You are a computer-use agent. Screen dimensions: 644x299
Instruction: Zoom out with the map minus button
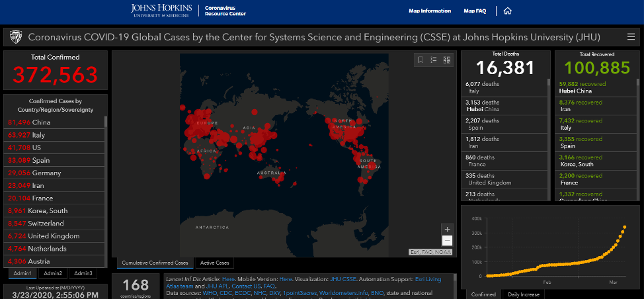click(x=447, y=241)
